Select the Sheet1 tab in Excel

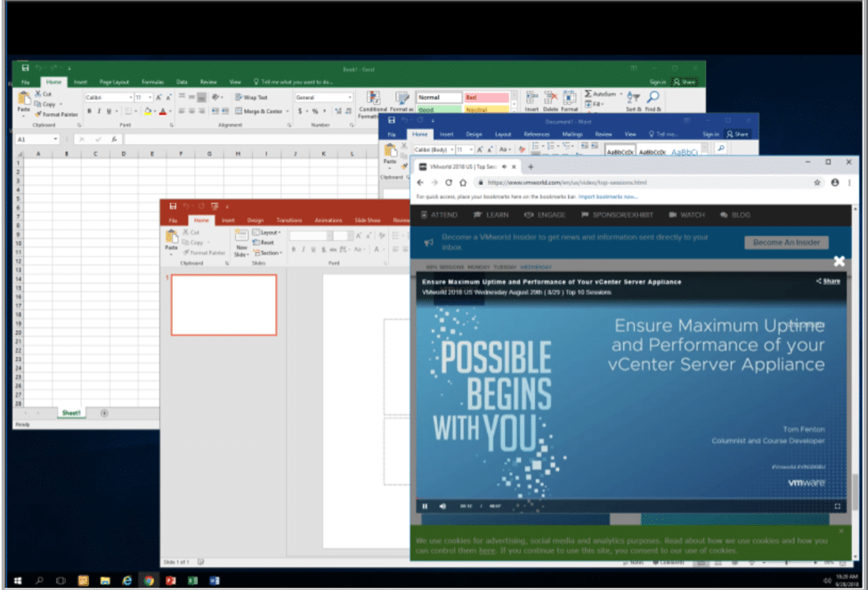click(x=71, y=413)
